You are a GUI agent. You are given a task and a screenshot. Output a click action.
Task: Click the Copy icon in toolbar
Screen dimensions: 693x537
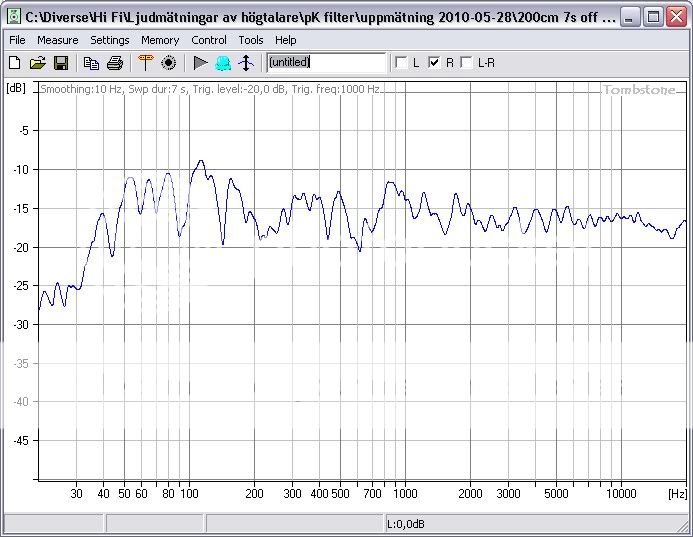point(92,63)
